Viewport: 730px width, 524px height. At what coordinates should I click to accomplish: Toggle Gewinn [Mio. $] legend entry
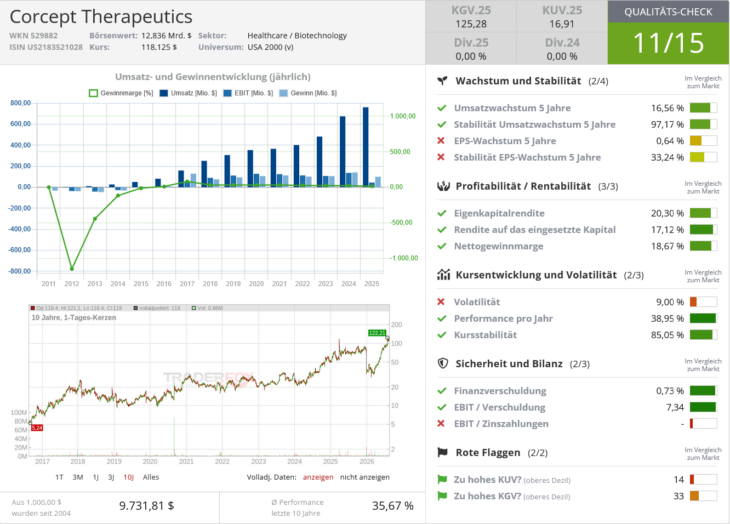tap(308, 93)
